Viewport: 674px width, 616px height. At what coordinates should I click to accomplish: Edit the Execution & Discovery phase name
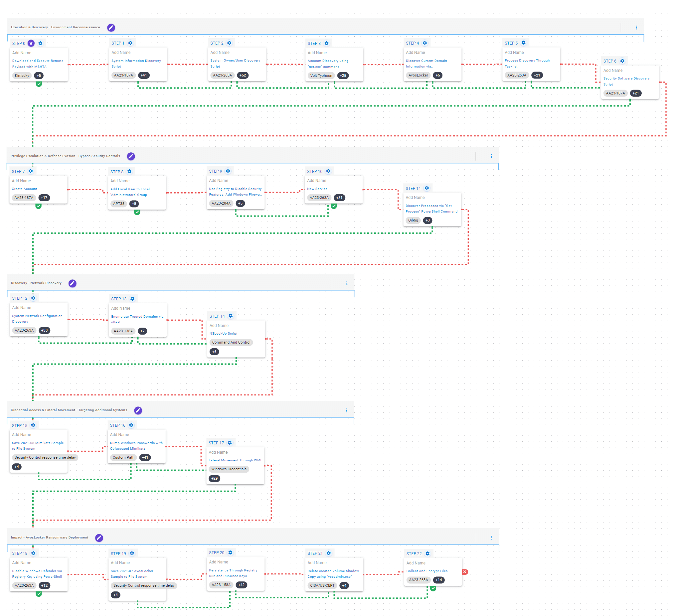pos(111,27)
